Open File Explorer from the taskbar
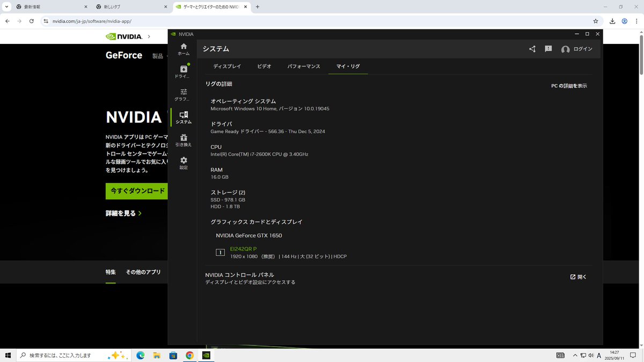Screen dimensions: 644x362 pos(157,355)
